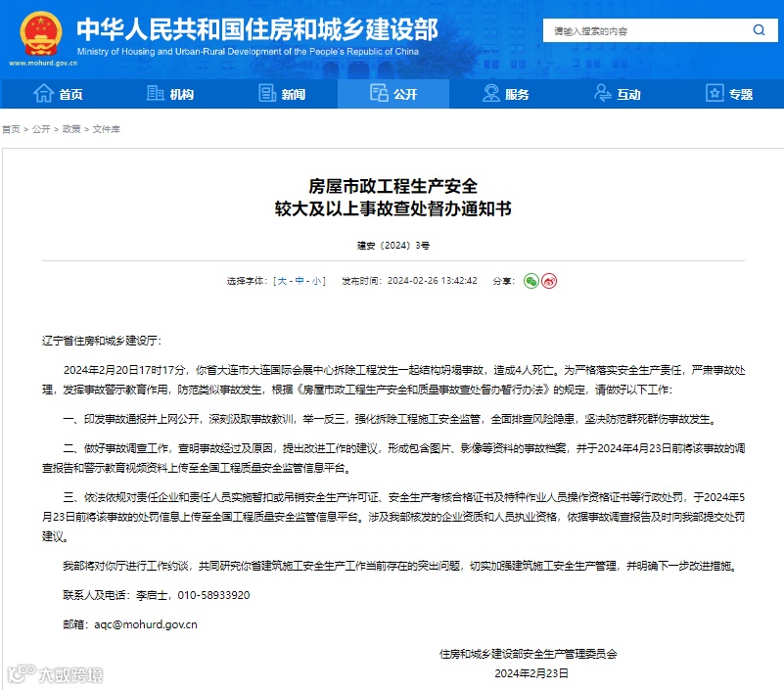
Task: Click the national emblem logo
Action: 41,33
